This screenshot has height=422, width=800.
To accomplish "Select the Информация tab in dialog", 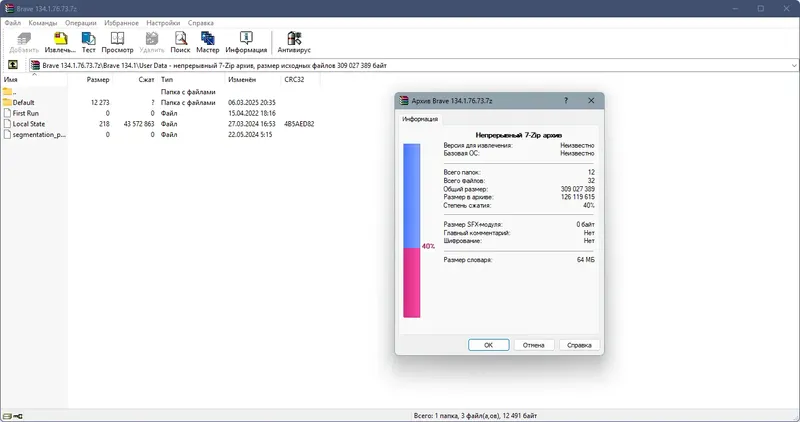I will [420, 119].
